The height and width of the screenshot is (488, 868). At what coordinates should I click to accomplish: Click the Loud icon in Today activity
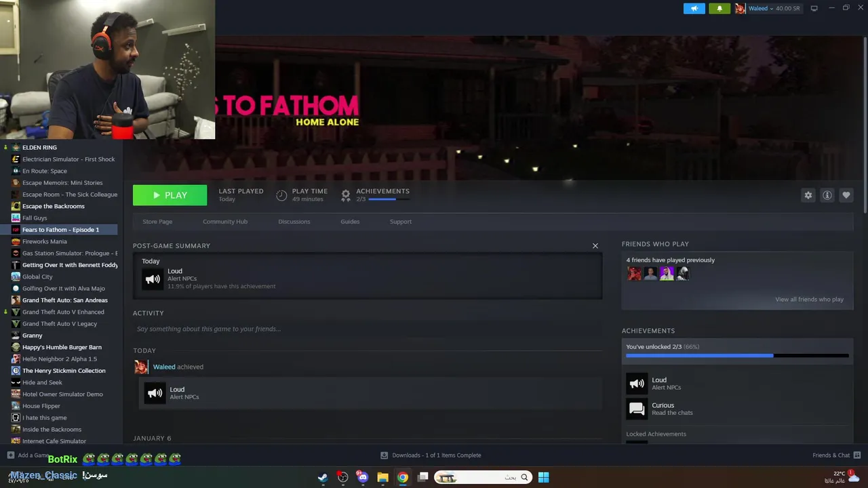(155, 393)
